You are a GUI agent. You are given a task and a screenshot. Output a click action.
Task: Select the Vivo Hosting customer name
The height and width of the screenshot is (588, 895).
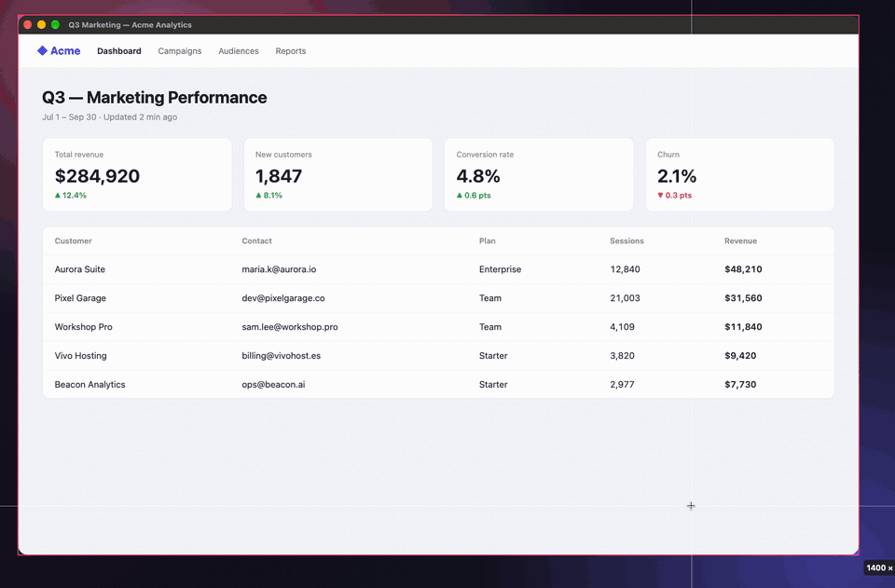80,356
